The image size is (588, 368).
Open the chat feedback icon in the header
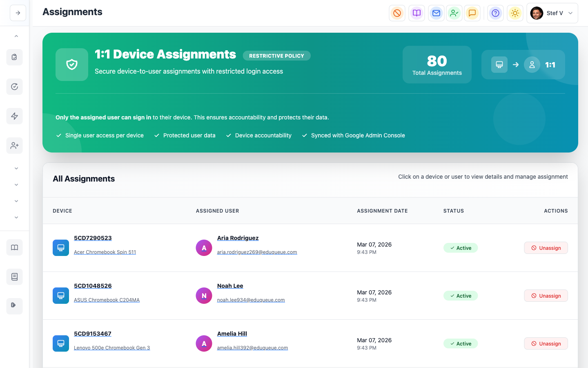coord(472,13)
